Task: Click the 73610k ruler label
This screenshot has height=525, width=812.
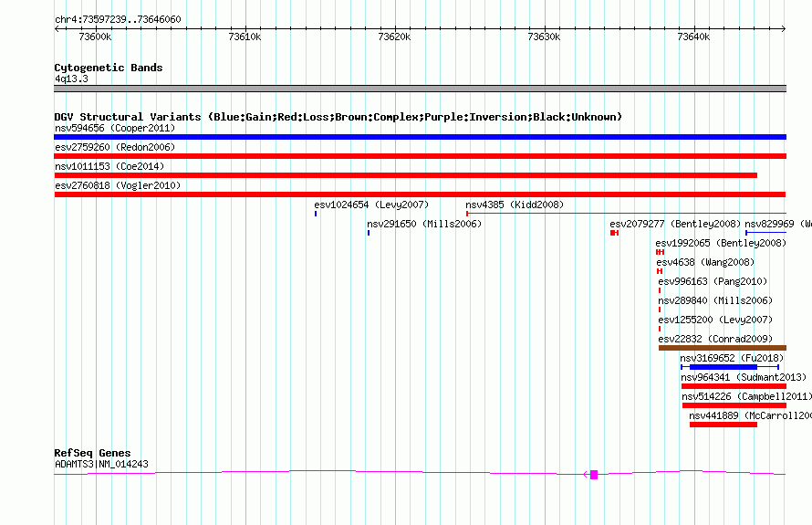Action: pyautogui.click(x=245, y=37)
